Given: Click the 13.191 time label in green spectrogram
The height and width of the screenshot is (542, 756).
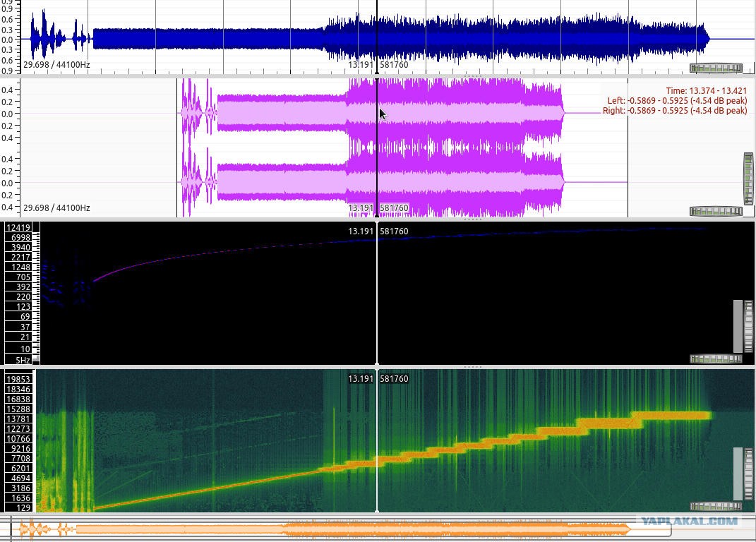Looking at the screenshot, I should 361,379.
